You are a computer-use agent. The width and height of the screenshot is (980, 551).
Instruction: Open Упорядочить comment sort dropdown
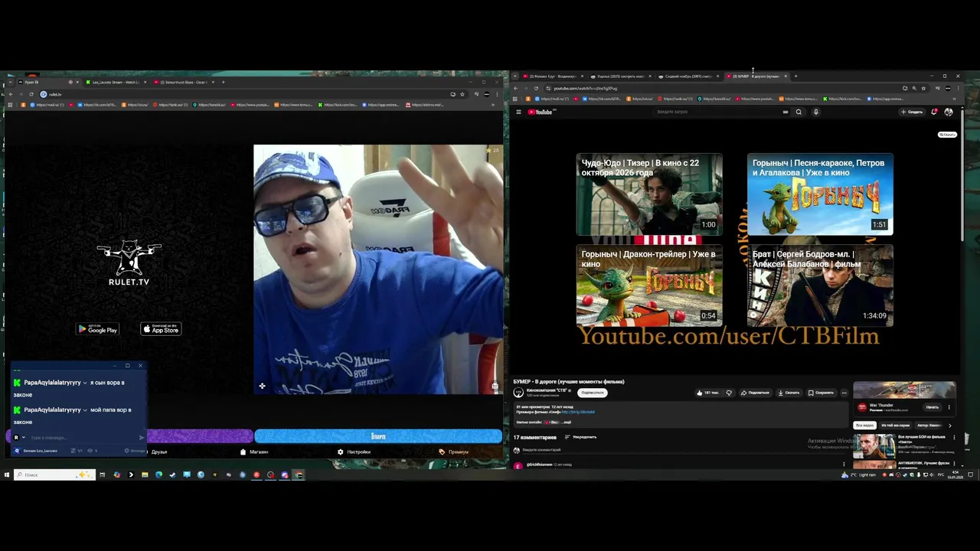click(580, 437)
